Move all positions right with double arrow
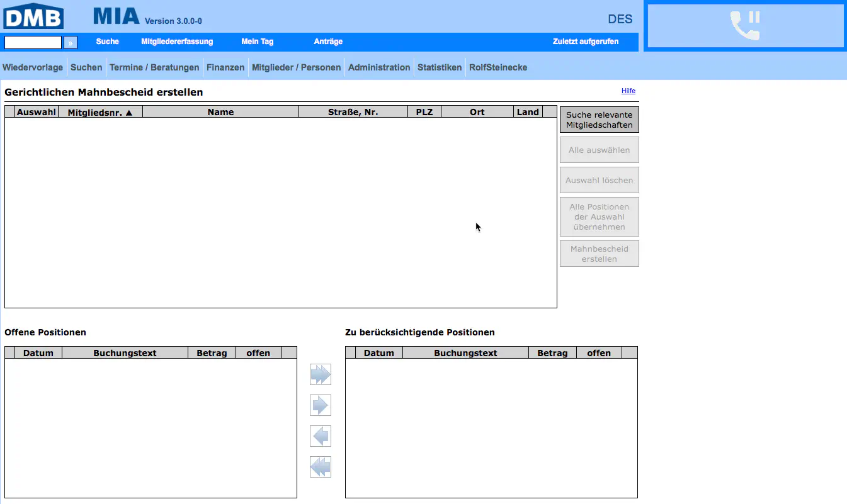 point(320,374)
